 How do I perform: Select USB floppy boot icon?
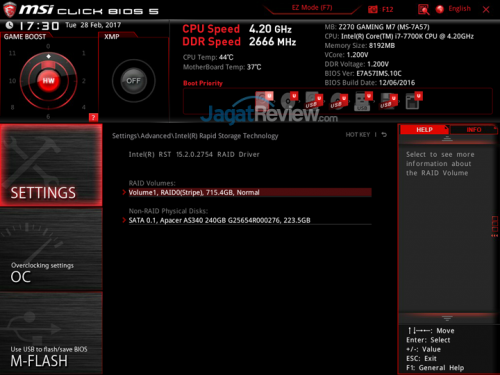click(x=388, y=101)
